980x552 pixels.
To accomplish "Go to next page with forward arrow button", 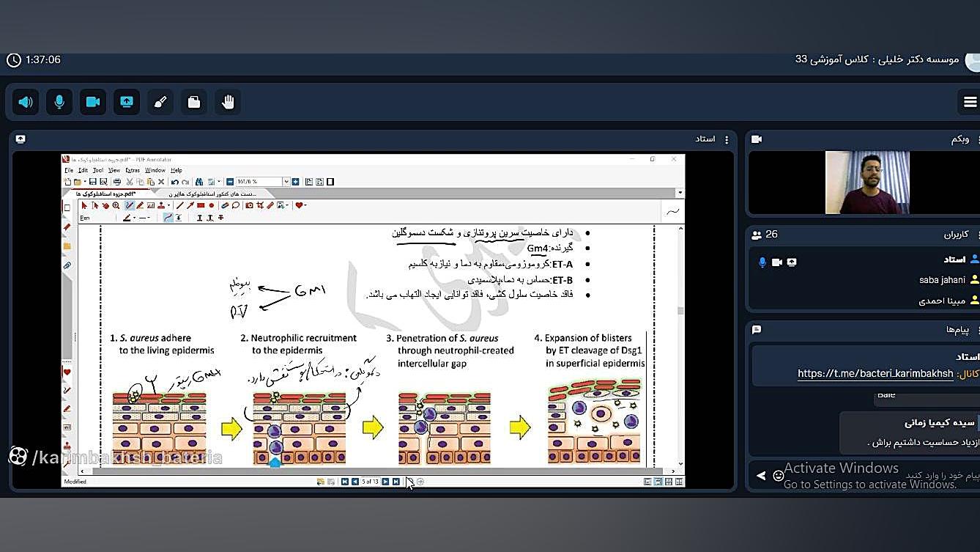I will pos(385,482).
